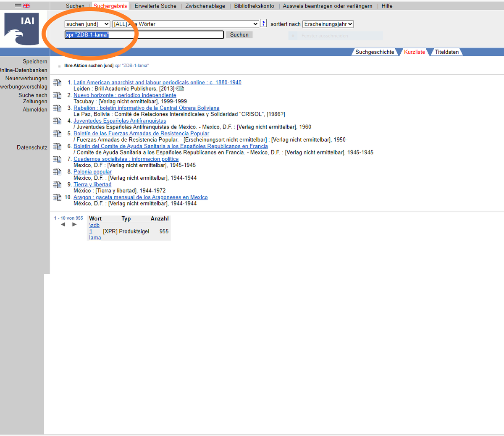Go to previous results page arrow
Screen dimensions: 504x436
(63, 224)
